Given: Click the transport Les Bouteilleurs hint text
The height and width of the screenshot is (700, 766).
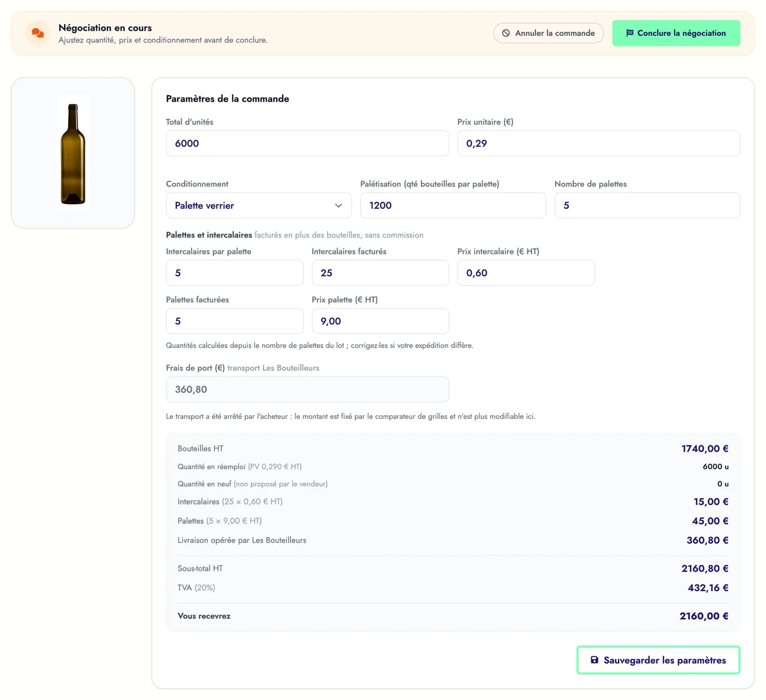Looking at the screenshot, I should point(273,368).
